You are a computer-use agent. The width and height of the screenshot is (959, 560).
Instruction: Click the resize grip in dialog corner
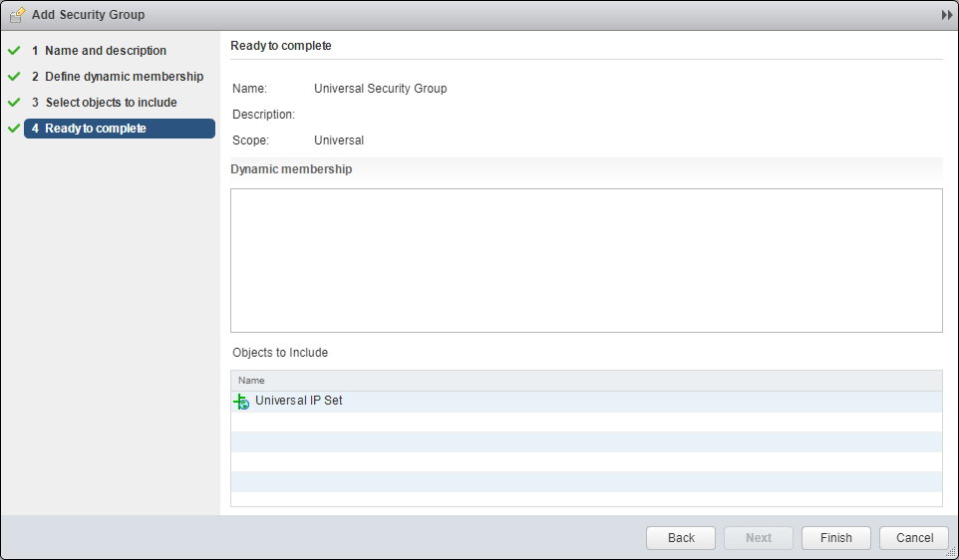(x=950, y=551)
